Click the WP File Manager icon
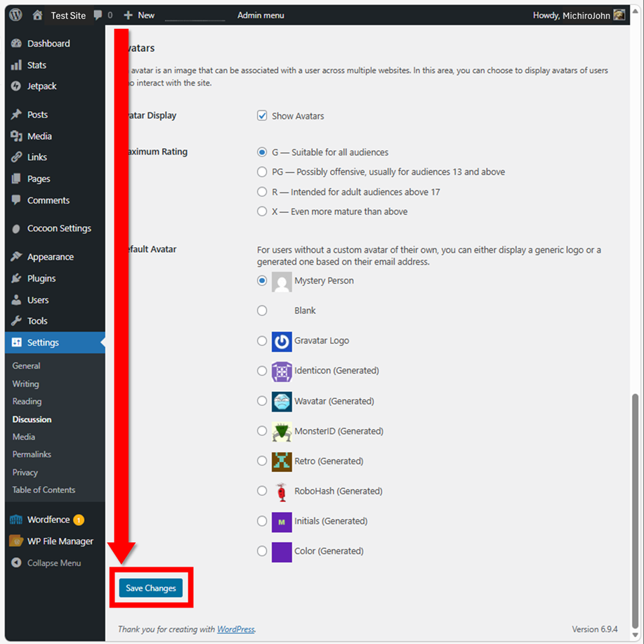 [17, 541]
